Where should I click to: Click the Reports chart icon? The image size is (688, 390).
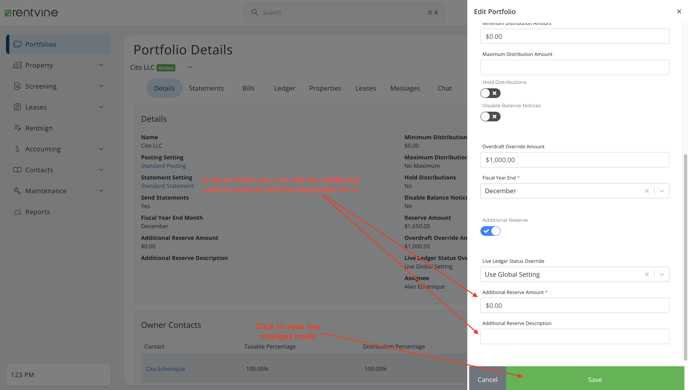17,212
